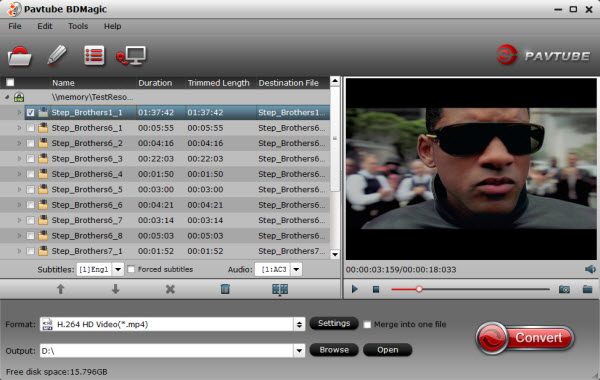Enable Forced subtitles checkbox
Screen dimensions: 600x380
pyautogui.click(x=131, y=269)
